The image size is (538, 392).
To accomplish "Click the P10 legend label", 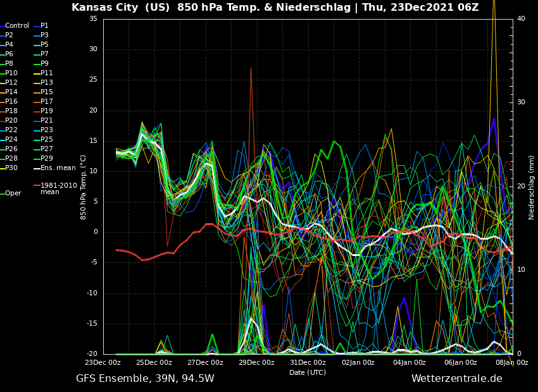I will click(x=11, y=73).
